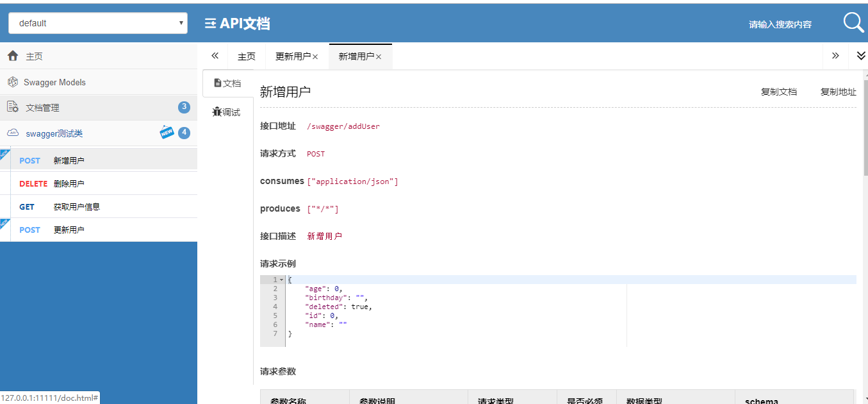Click the 复制地址 link
This screenshot has width=868, height=404.
838,92
